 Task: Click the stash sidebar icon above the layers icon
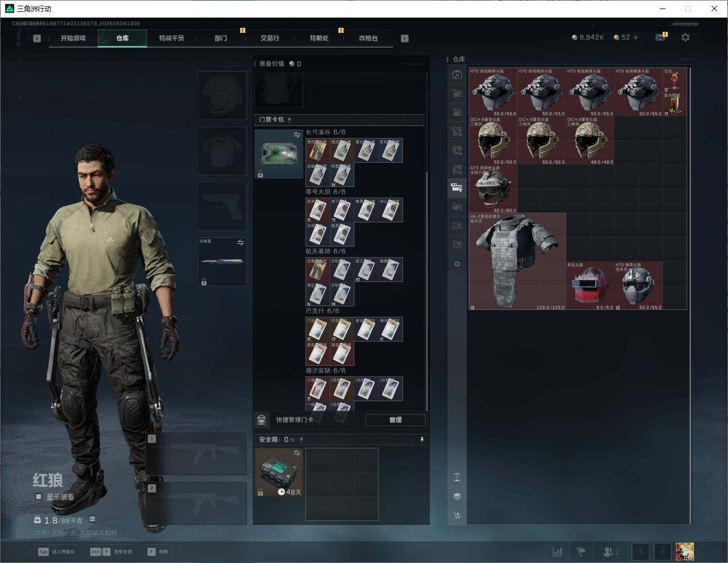click(457, 477)
